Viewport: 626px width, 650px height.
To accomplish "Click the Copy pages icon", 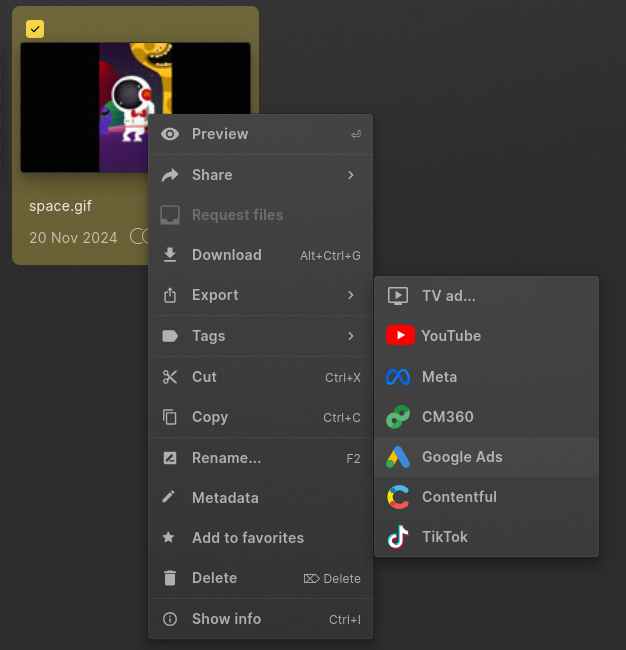I will [x=170, y=417].
